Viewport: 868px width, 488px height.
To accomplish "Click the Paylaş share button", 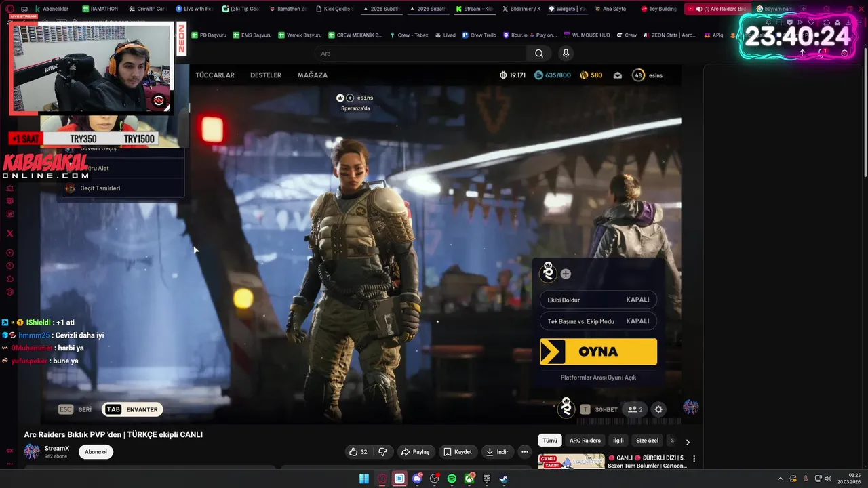I will (x=415, y=452).
